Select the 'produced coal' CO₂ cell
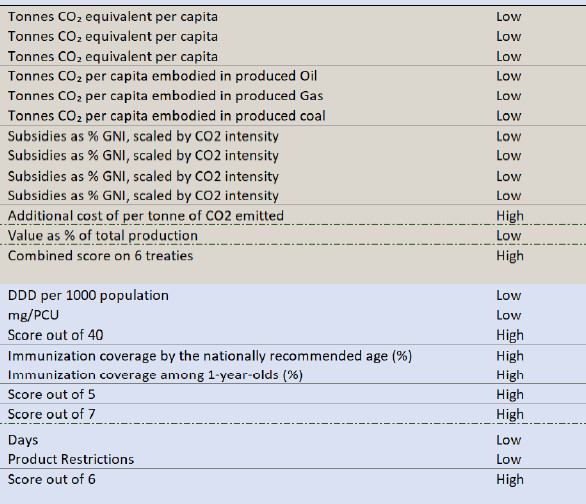586x504 pixels. click(x=167, y=116)
